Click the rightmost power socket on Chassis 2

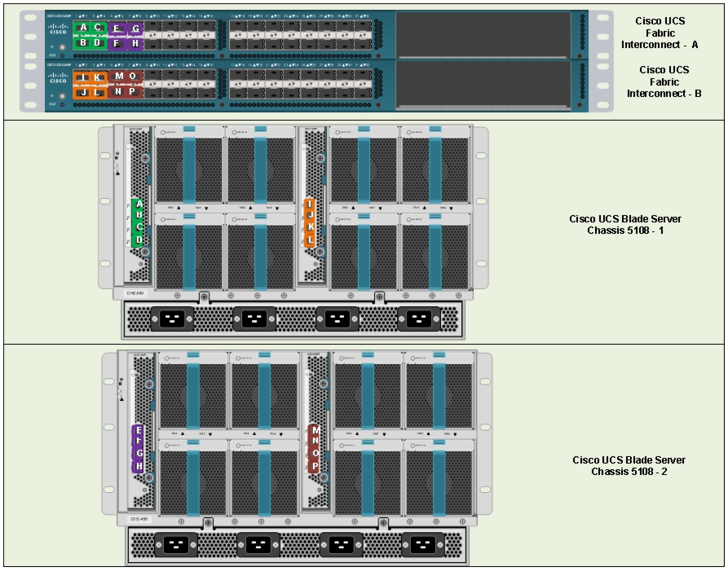422,544
